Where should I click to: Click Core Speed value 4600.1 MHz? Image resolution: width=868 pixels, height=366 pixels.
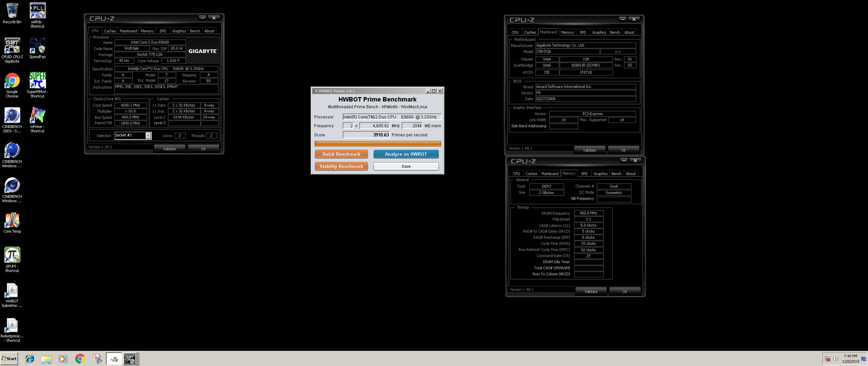pyautogui.click(x=130, y=105)
